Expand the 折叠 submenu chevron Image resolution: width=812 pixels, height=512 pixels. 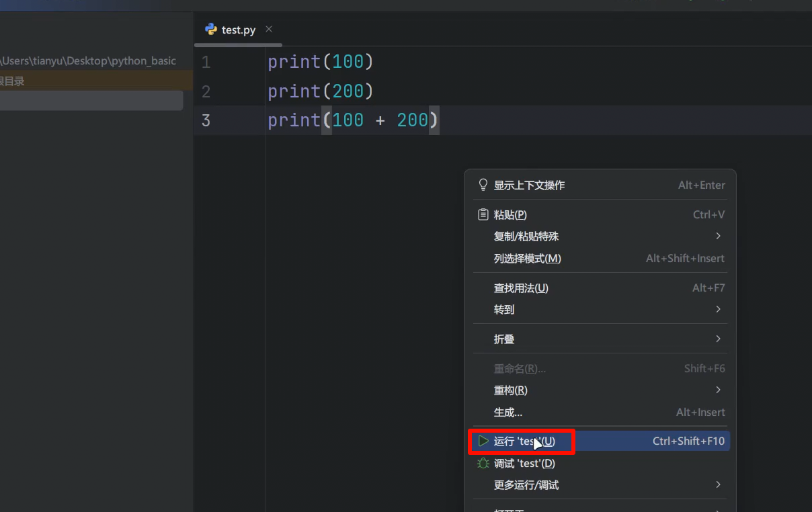[x=719, y=339]
